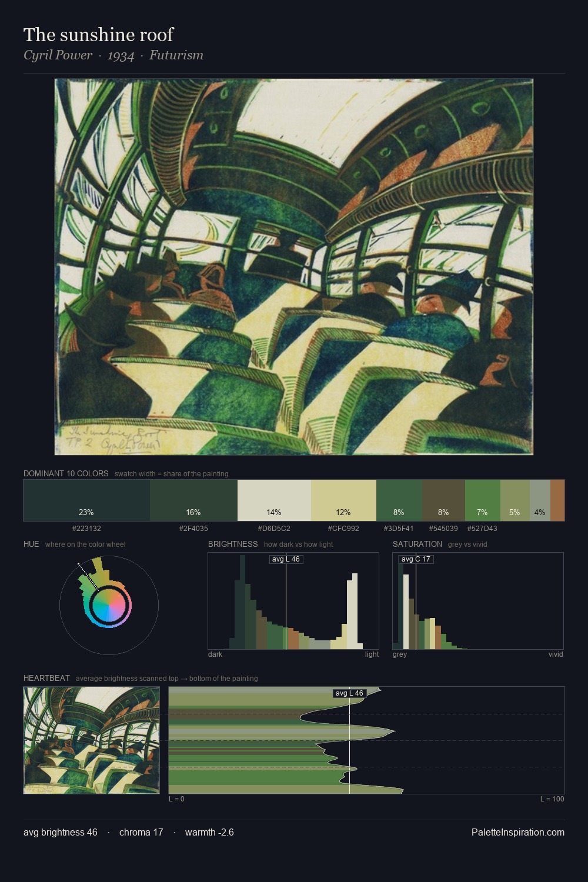The height and width of the screenshot is (882, 588).
Task: Click footer text 'avg brightness 46'
Action: 61,833
